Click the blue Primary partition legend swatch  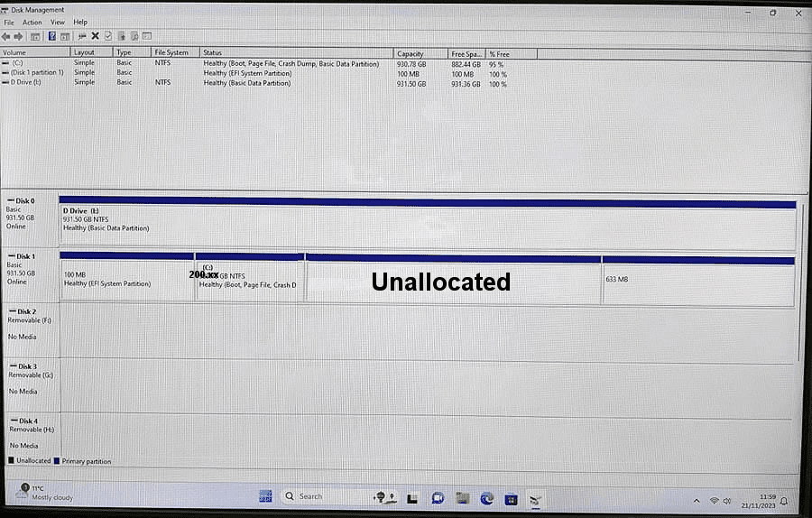[x=57, y=461]
